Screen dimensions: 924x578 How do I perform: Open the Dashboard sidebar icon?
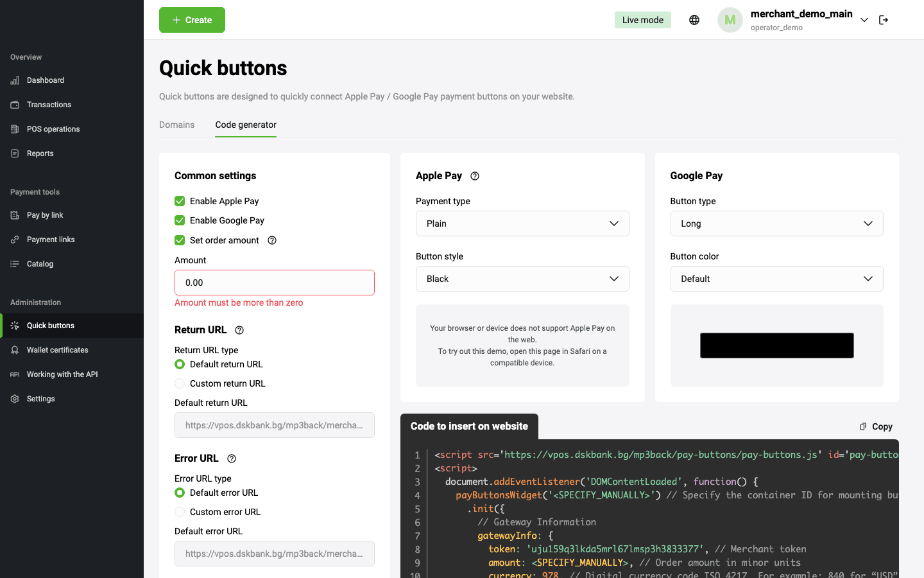(14, 80)
